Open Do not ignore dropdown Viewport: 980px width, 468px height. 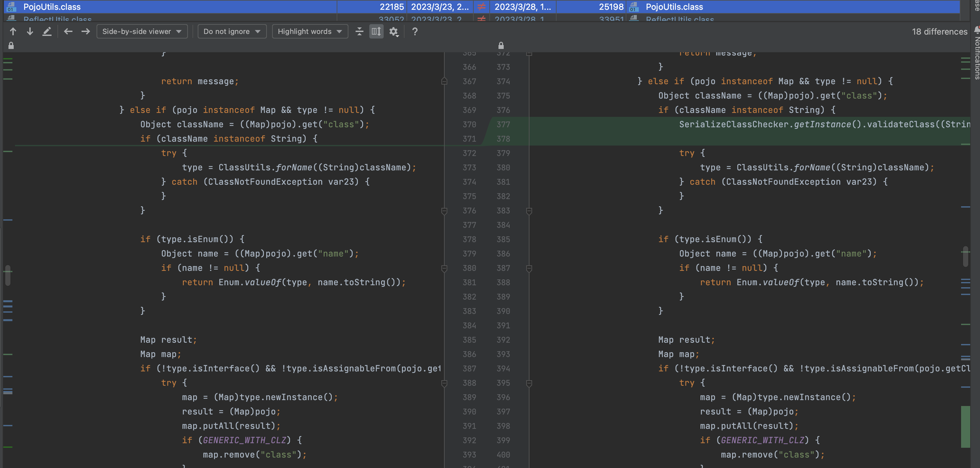[x=232, y=32]
